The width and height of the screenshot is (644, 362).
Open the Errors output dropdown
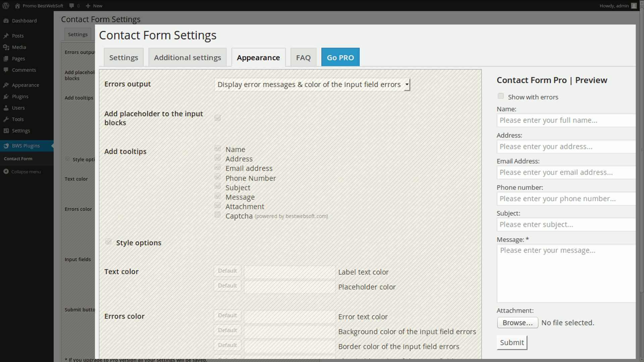coord(312,84)
